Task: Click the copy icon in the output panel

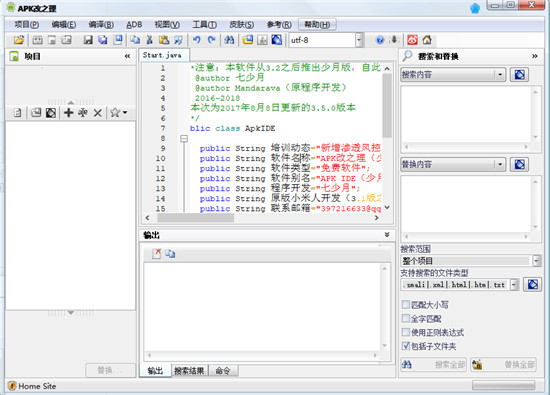Action: point(170,253)
